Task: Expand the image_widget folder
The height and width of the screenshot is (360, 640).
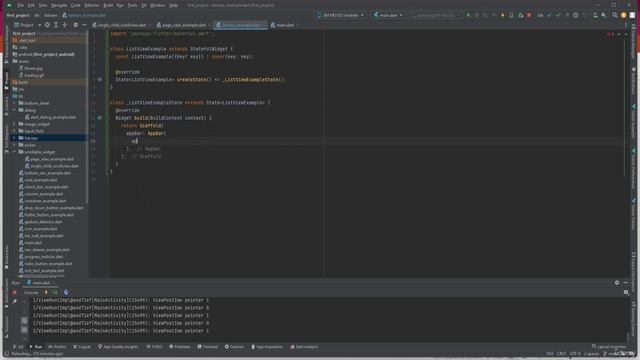Action: click(x=15, y=124)
